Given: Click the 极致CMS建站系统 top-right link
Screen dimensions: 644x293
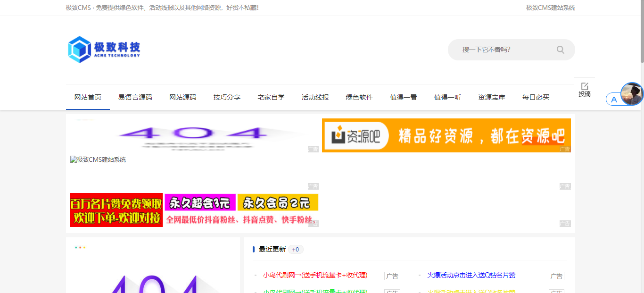Looking at the screenshot, I should (x=550, y=8).
